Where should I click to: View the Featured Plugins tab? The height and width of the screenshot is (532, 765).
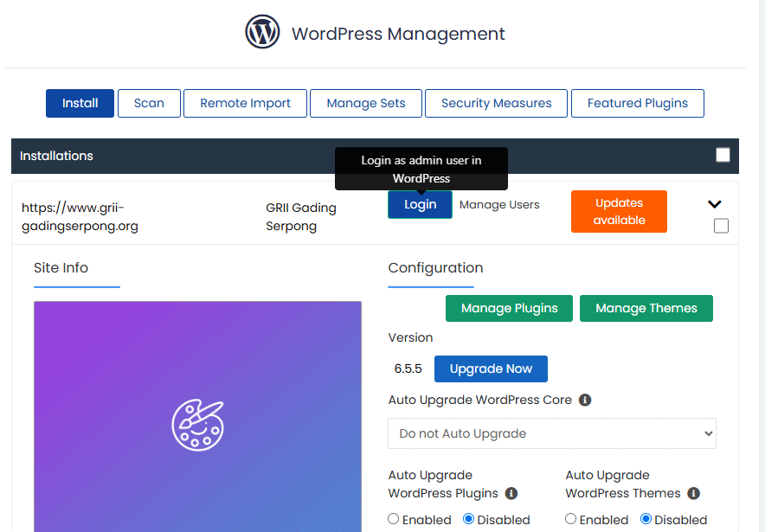(x=638, y=104)
